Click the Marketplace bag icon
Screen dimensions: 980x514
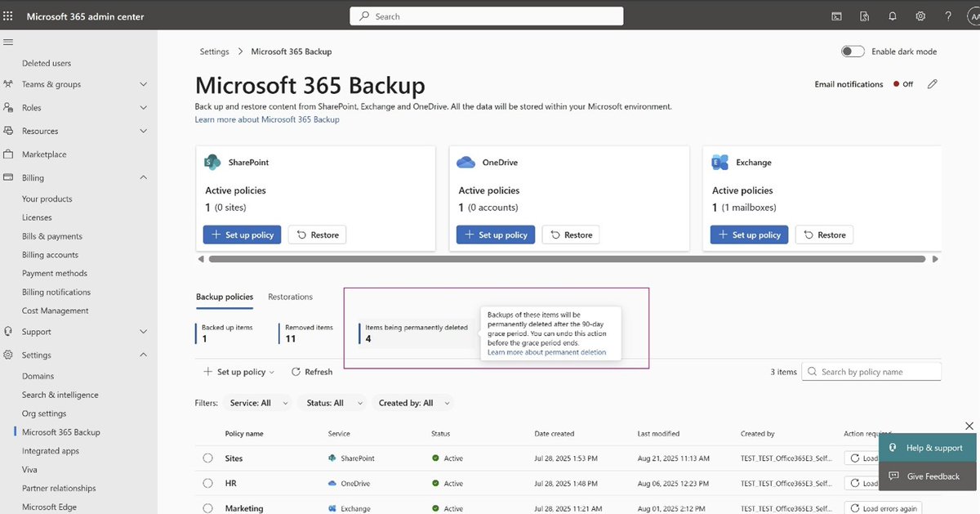8,154
